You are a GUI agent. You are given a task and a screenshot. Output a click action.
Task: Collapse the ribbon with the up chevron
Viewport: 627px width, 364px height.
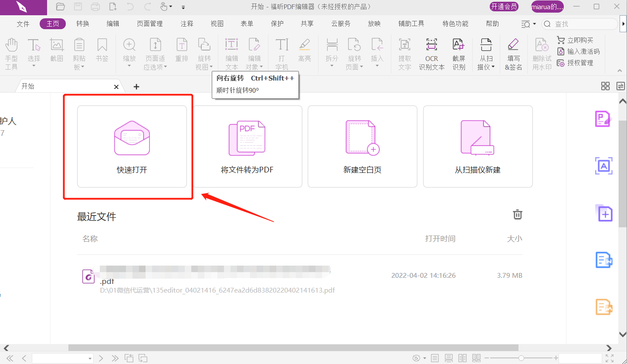[620, 71]
